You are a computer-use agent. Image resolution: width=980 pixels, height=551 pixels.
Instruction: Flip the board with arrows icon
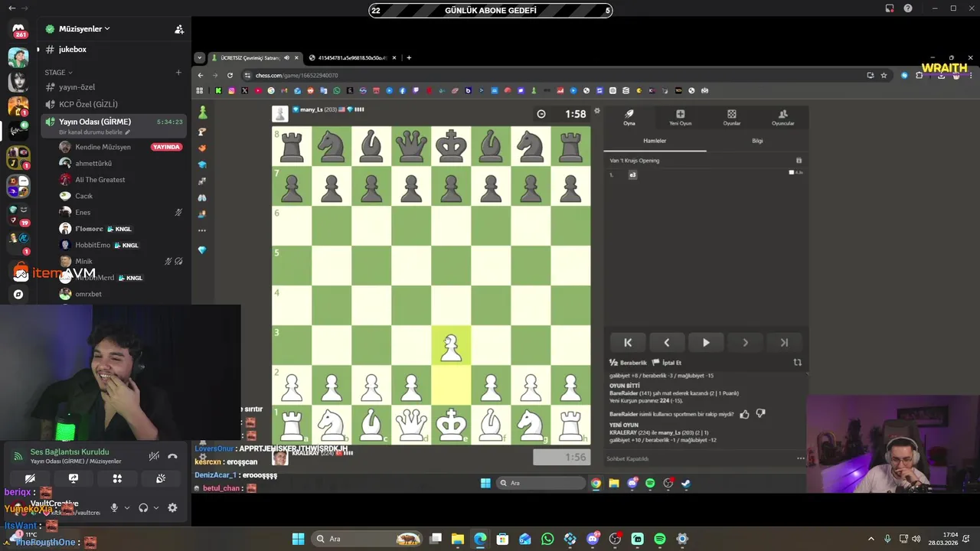(797, 363)
